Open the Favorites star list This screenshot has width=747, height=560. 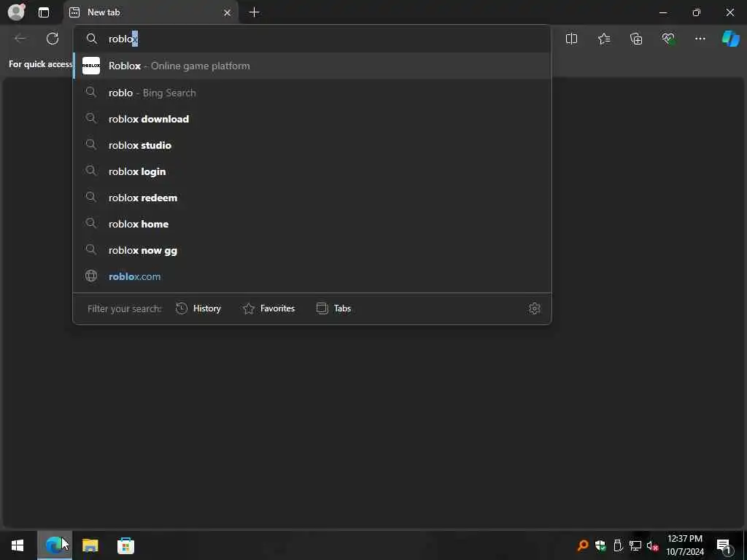pos(603,39)
